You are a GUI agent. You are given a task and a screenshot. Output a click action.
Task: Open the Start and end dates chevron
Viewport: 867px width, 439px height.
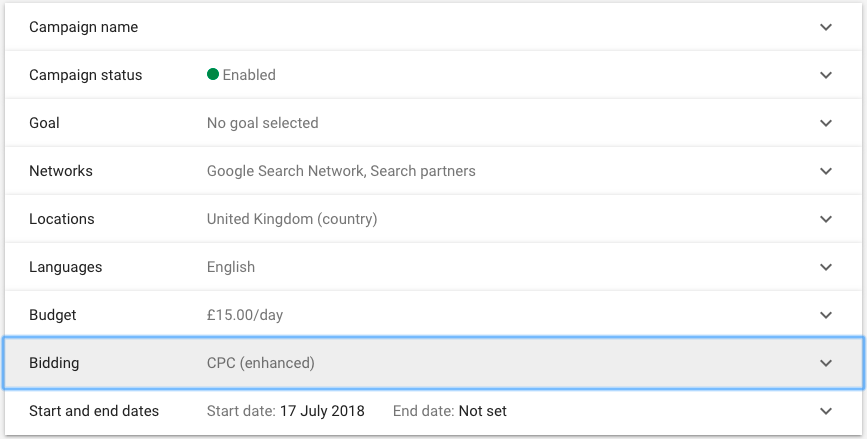click(x=826, y=411)
